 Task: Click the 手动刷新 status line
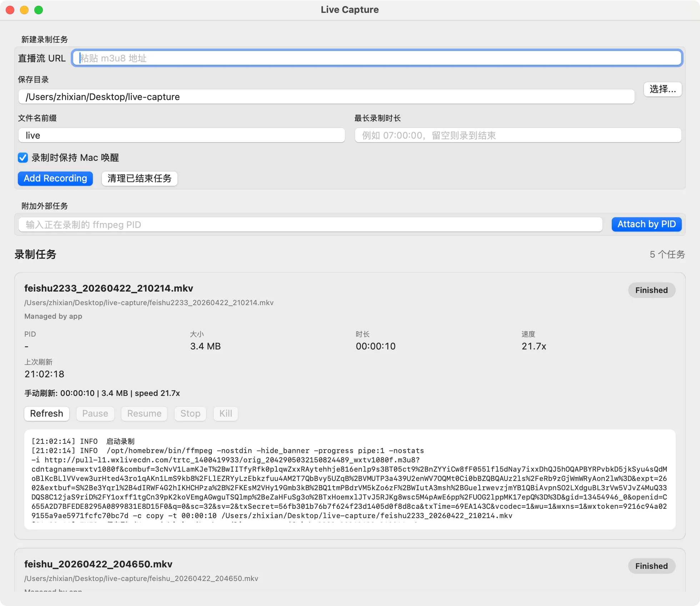(102, 393)
